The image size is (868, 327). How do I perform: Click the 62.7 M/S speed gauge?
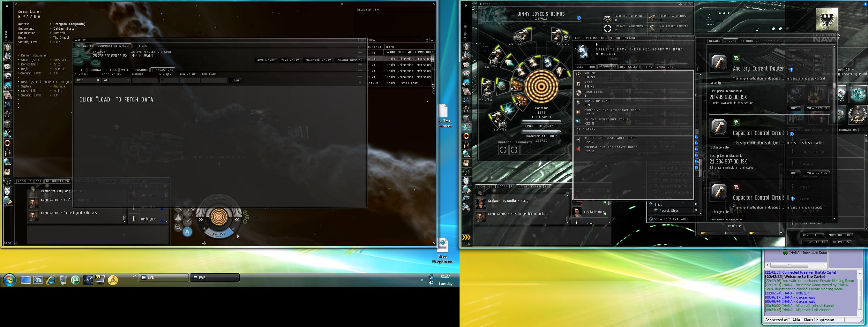219,233
